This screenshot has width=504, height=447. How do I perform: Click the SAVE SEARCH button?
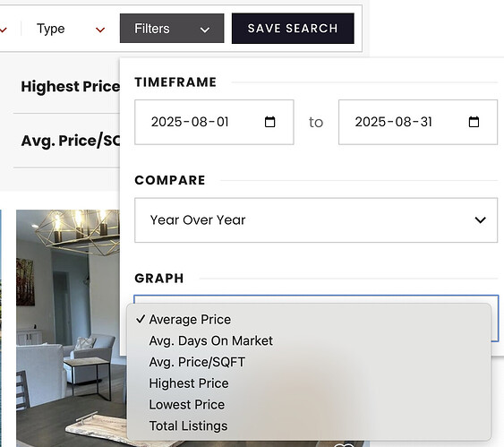[x=293, y=29]
